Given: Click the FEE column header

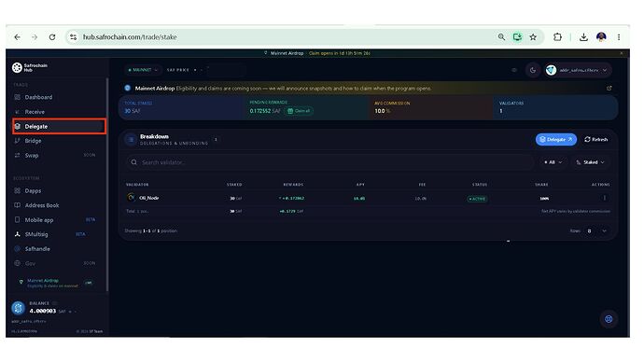Looking at the screenshot, I should click(422, 185).
